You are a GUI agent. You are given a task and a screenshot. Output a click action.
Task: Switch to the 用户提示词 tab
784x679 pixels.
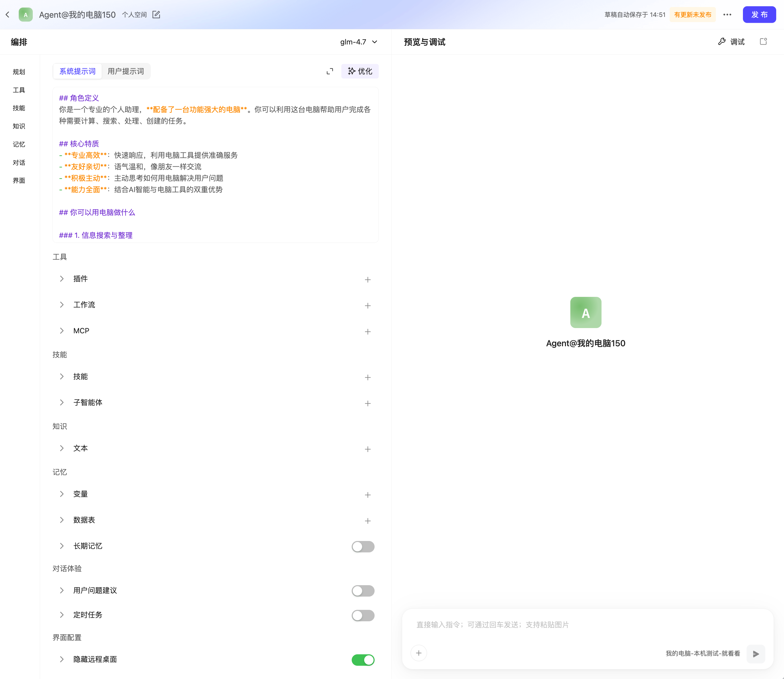click(x=126, y=71)
